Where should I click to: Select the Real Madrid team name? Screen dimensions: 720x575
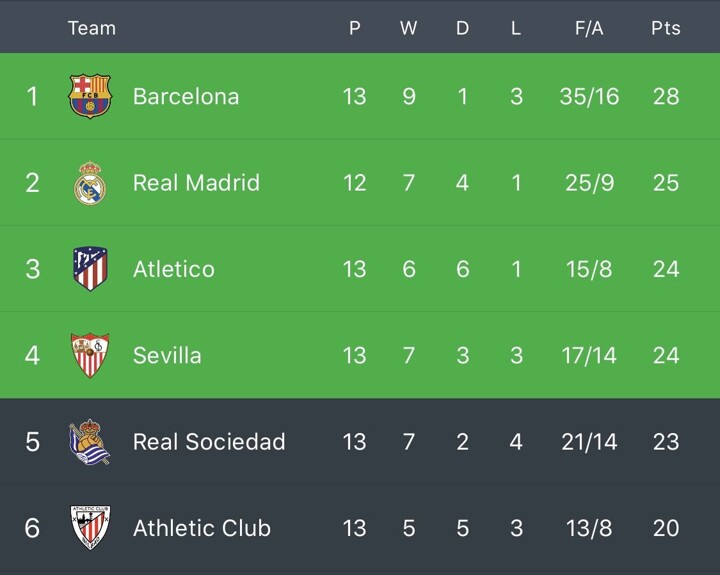coord(196,183)
